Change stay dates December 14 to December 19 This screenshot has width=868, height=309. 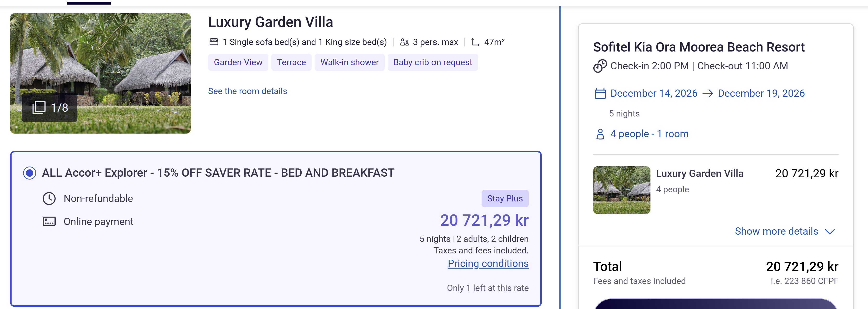[708, 93]
